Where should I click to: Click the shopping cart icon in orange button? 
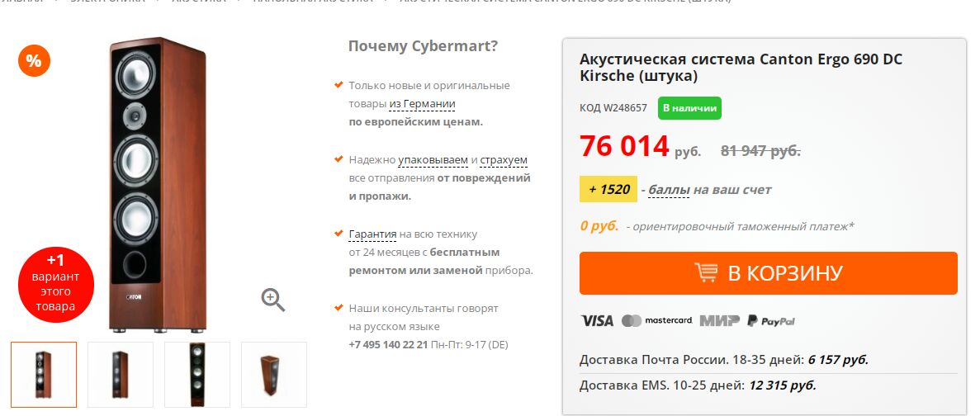(x=706, y=273)
